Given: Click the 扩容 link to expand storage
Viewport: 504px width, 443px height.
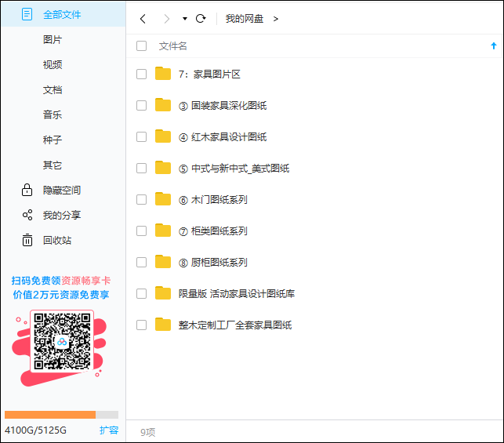Looking at the screenshot, I should pos(109,430).
